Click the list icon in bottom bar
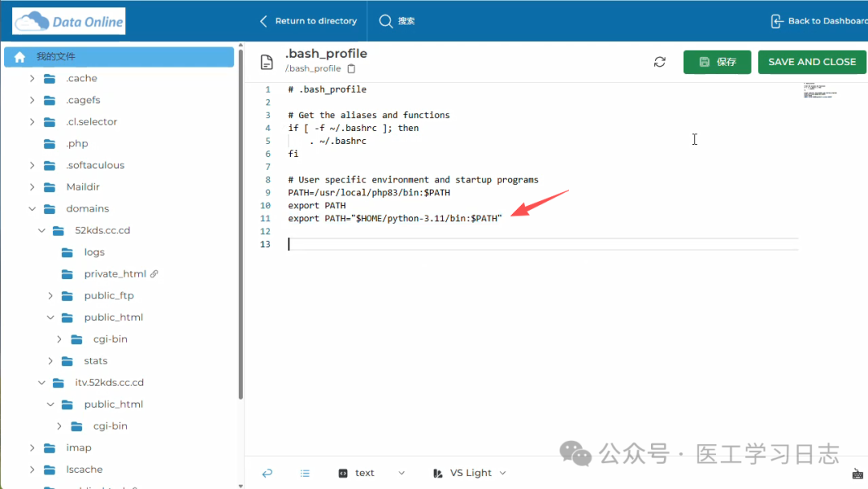Viewport: 868px width, 489px height. point(305,473)
